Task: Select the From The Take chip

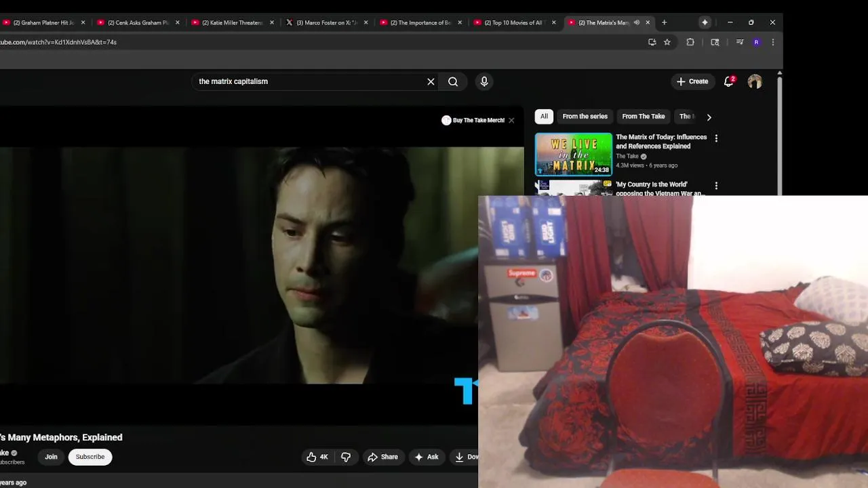Action: coord(644,117)
